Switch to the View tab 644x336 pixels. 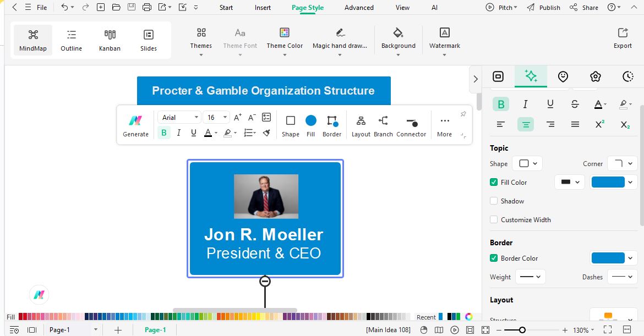pos(402,7)
